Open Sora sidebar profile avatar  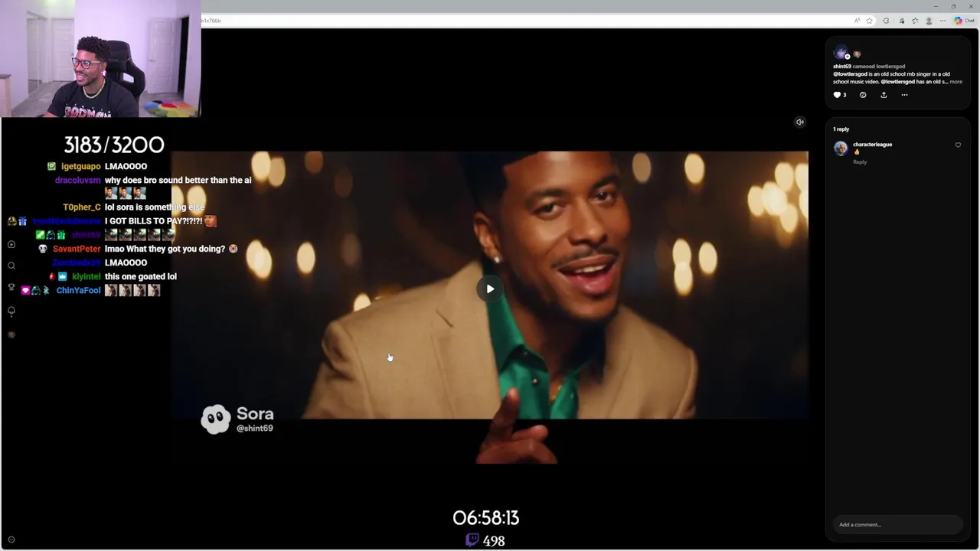(x=11, y=334)
